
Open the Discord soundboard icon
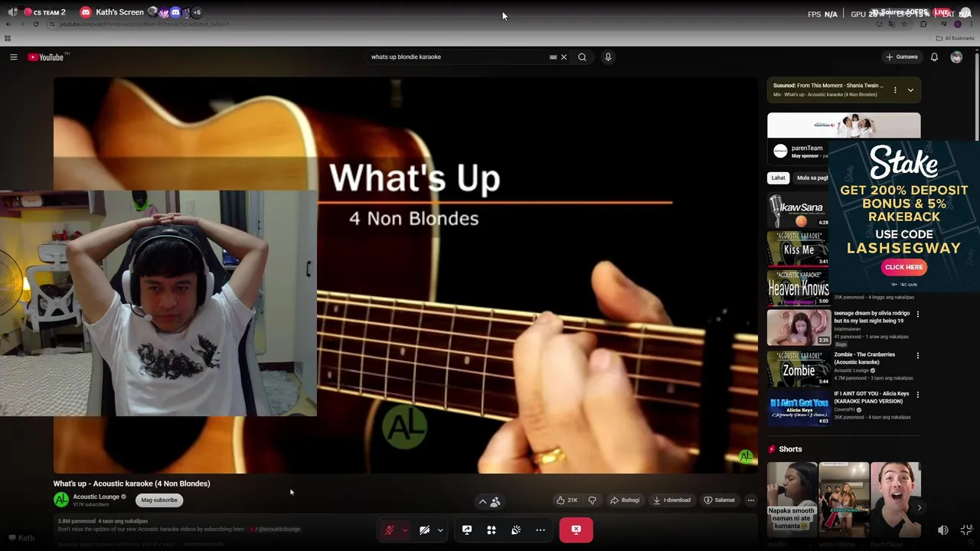coord(516,530)
